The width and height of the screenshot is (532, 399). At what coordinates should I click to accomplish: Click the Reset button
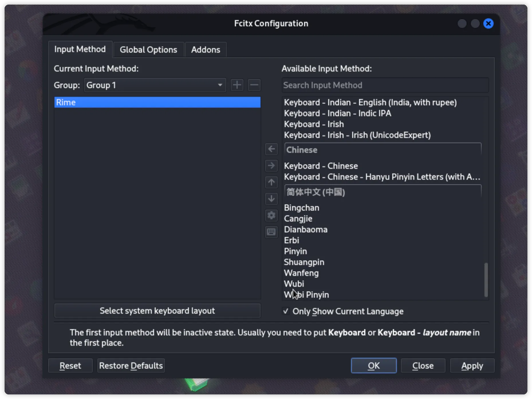click(70, 366)
